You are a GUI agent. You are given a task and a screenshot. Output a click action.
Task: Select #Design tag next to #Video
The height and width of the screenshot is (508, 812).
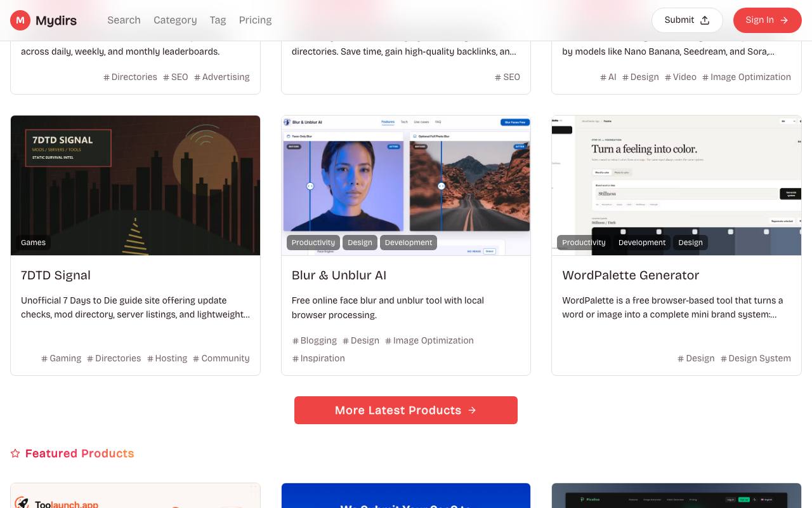(x=641, y=77)
